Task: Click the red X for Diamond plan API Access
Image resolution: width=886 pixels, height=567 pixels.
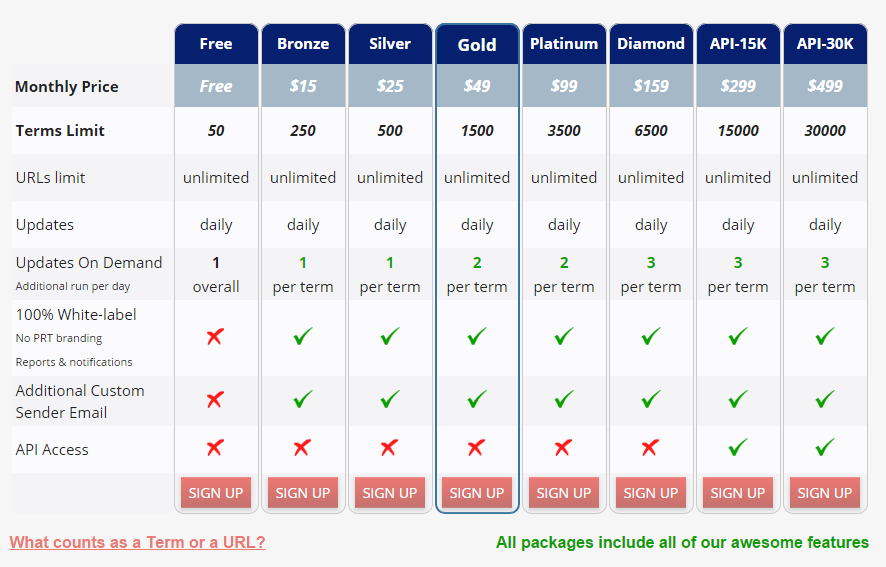Action: pos(650,448)
